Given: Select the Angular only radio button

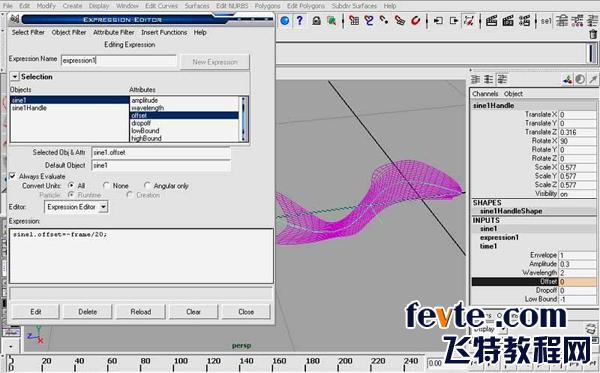Looking at the screenshot, I should tap(147, 186).
